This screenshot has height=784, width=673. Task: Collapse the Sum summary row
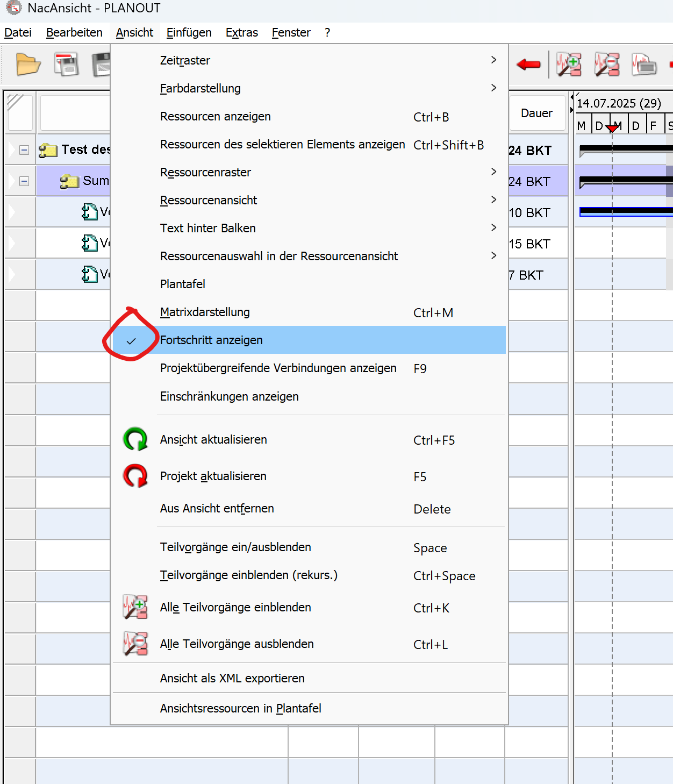(x=24, y=181)
